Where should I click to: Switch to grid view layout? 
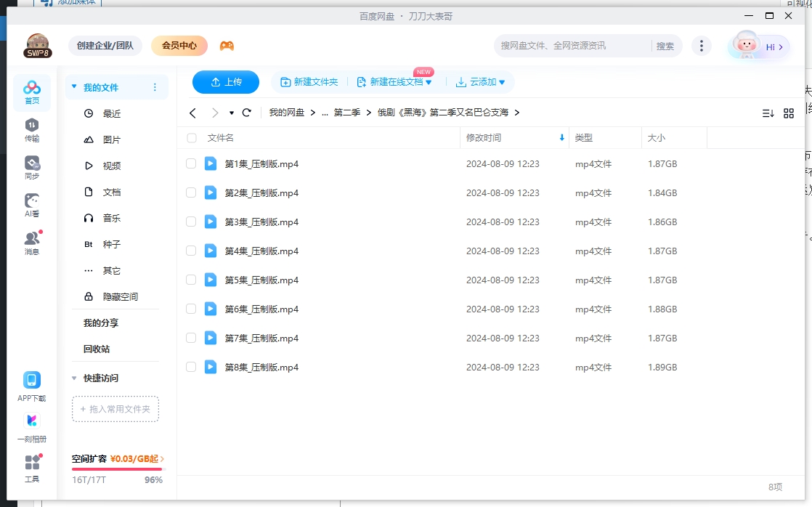click(x=789, y=113)
